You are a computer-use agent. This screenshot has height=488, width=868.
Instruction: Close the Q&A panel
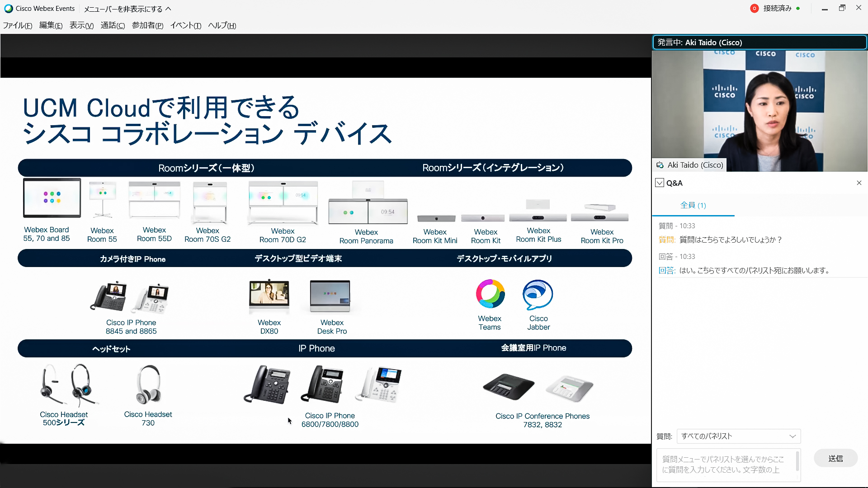pyautogui.click(x=859, y=183)
